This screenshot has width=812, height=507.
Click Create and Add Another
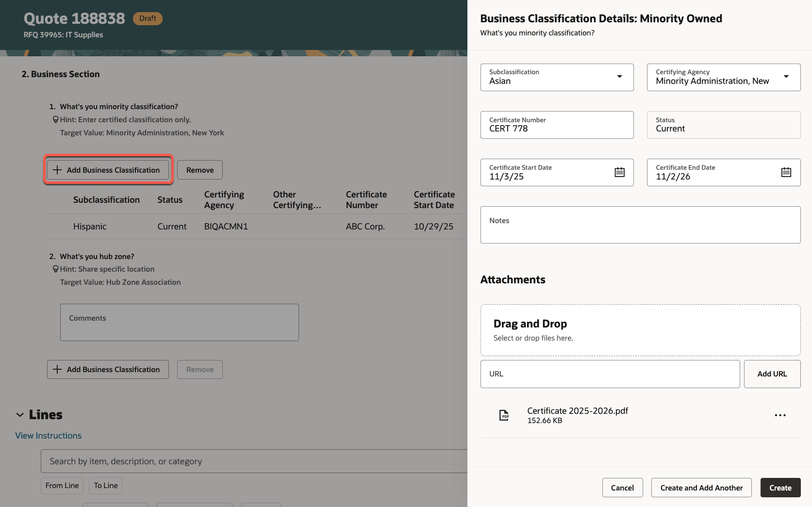(701, 488)
